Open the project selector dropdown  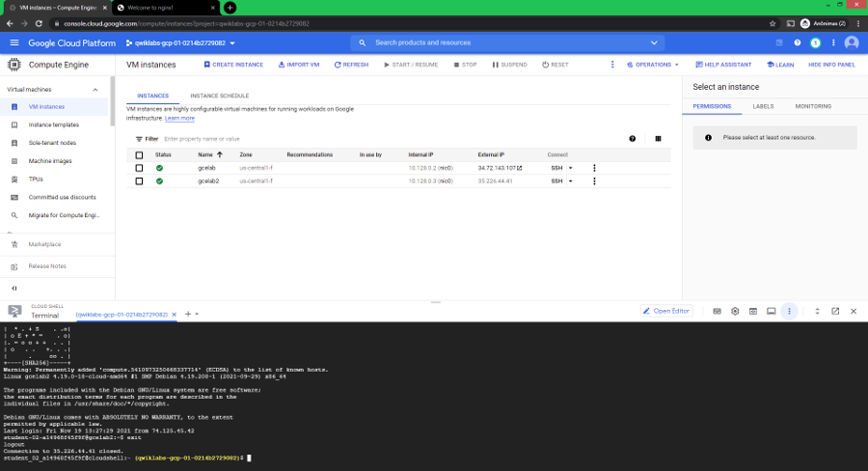coord(180,42)
